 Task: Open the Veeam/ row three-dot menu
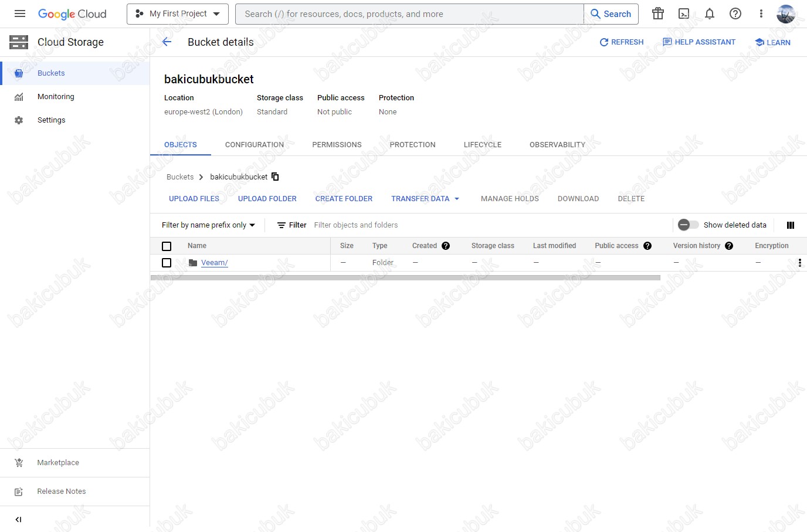(800, 263)
